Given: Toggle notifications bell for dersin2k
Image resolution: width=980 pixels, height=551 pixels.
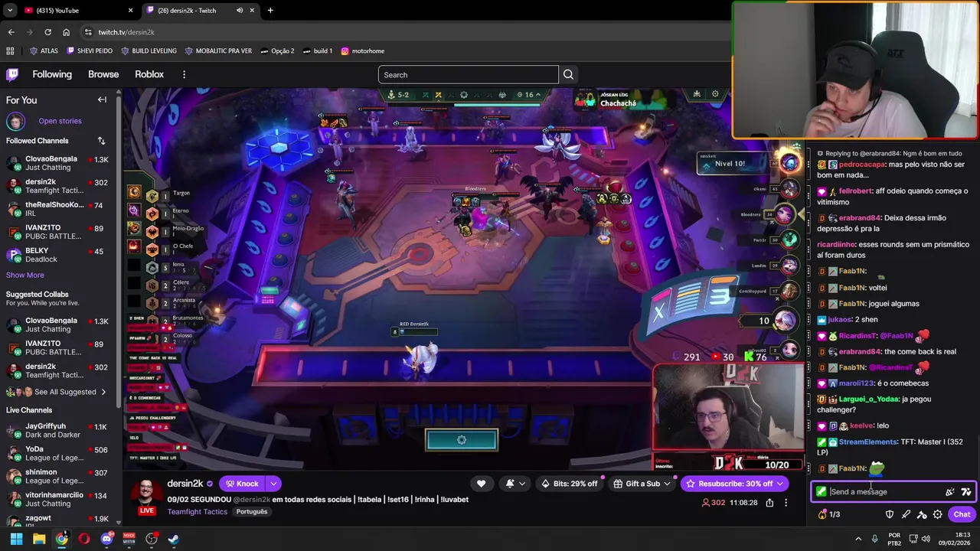Looking at the screenshot, I should pos(510,484).
